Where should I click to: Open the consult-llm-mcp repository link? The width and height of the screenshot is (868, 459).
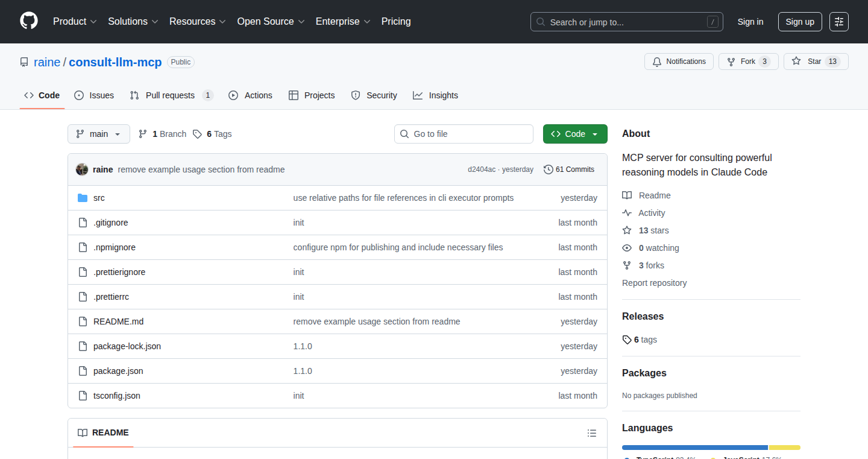click(115, 62)
